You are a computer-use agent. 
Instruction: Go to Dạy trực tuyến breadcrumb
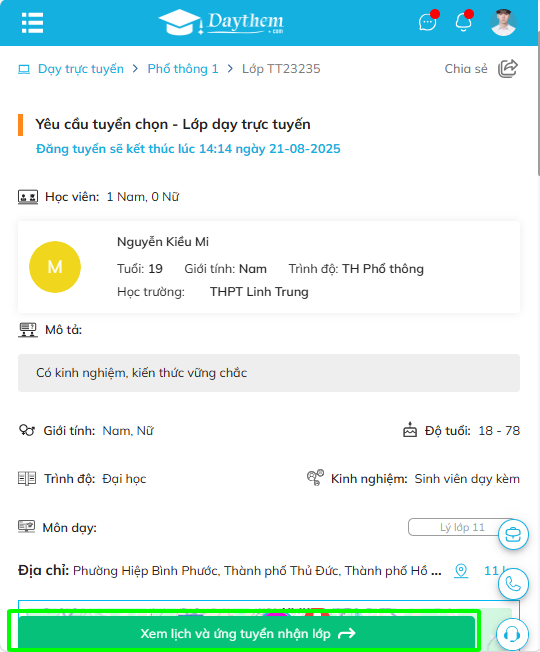(81, 69)
